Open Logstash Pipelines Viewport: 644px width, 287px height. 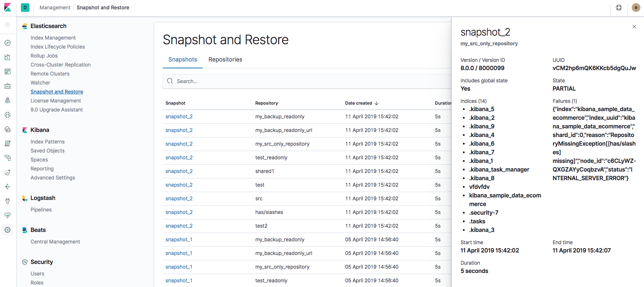[x=41, y=210]
